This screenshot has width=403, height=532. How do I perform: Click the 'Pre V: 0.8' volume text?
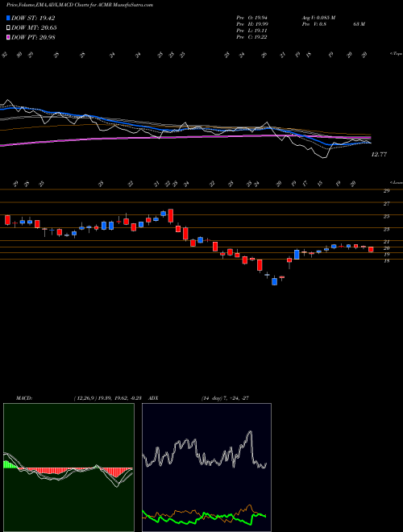[x=314, y=24]
